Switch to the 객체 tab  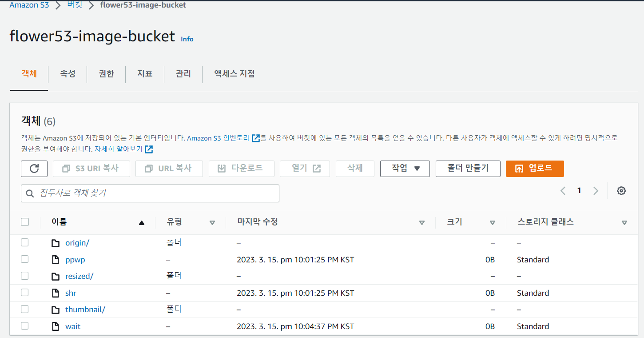(29, 74)
